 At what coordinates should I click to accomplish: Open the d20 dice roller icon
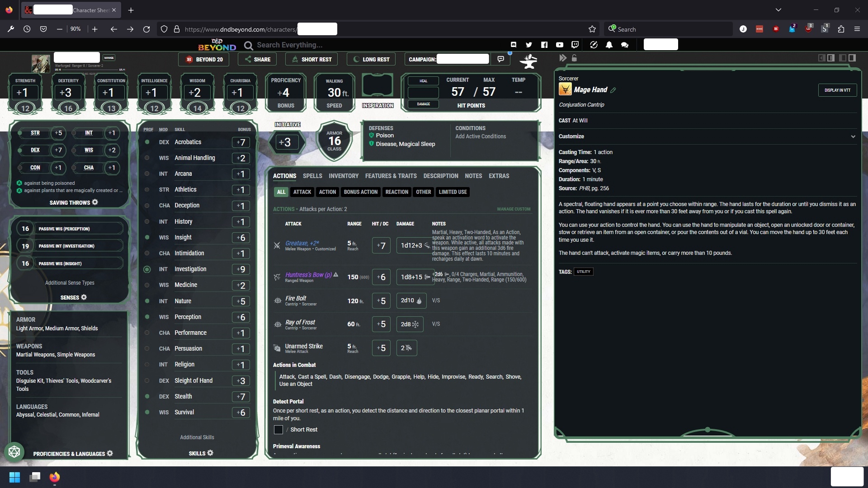(14, 452)
